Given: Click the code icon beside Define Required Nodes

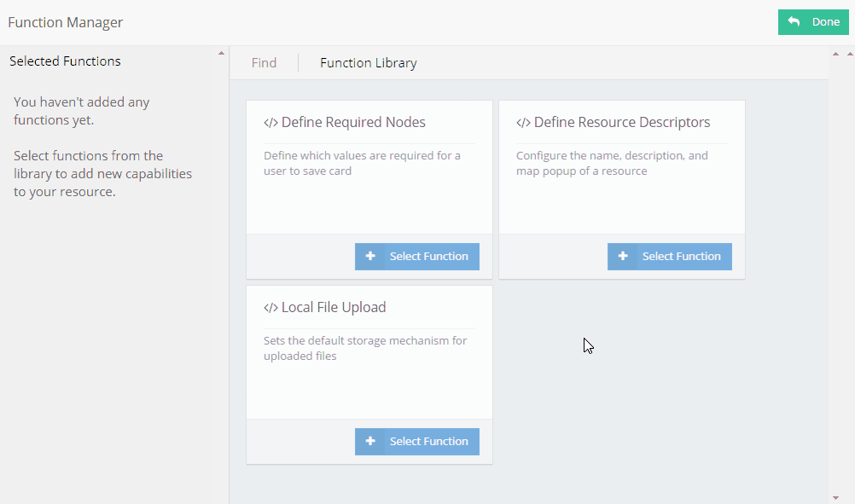Looking at the screenshot, I should pyautogui.click(x=270, y=123).
